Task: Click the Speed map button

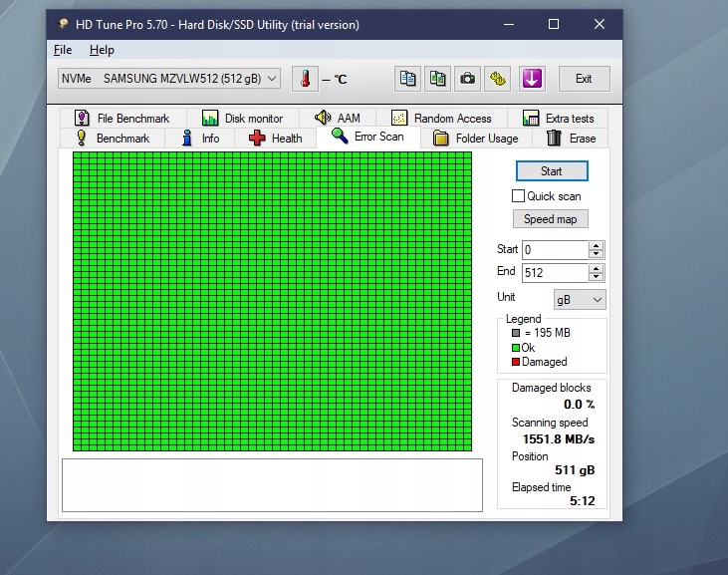Action: [x=551, y=219]
